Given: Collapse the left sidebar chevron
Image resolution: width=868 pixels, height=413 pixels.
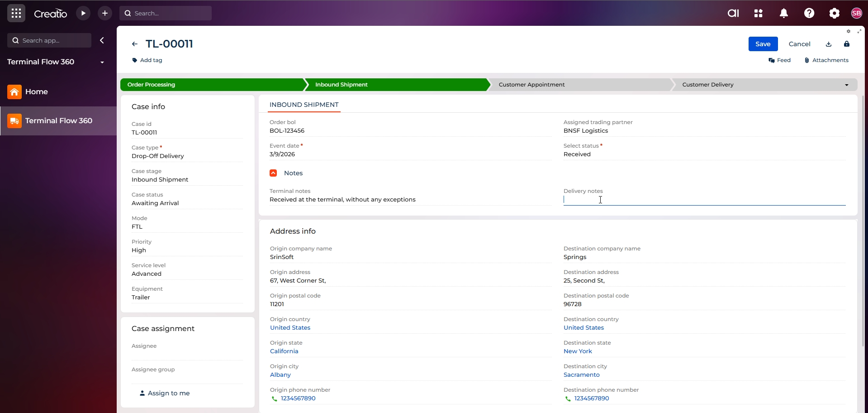Looking at the screenshot, I should point(102,40).
